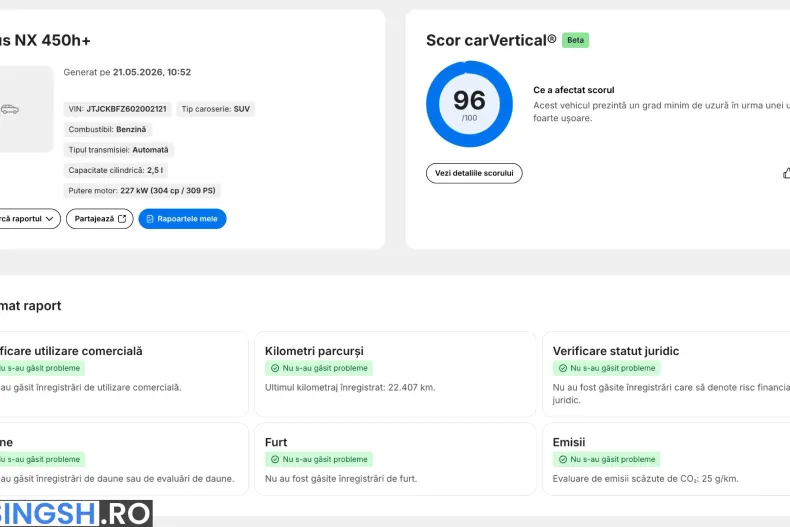Click the daune records description text
Viewport: 790px width, 527px height.
click(117, 479)
